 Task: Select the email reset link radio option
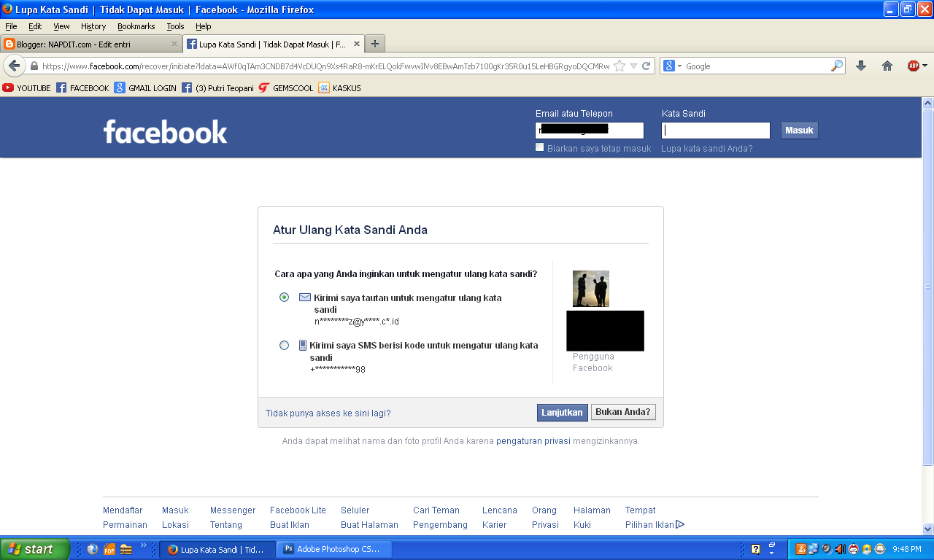[x=284, y=297]
